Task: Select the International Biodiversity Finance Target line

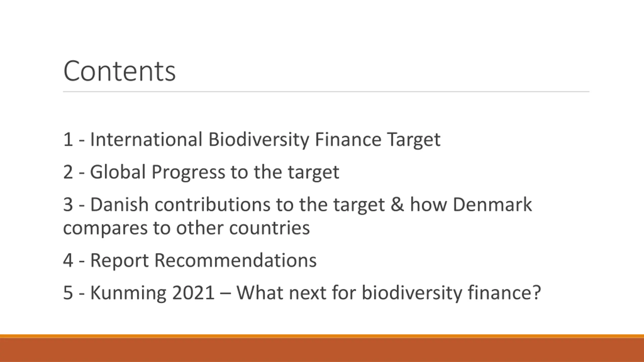Action: coord(252,139)
